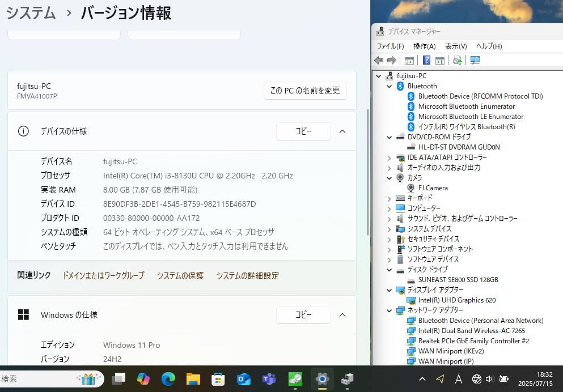563x392 pixels.
Task: Click the speaker volume icon in tray
Action: click(490, 379)
